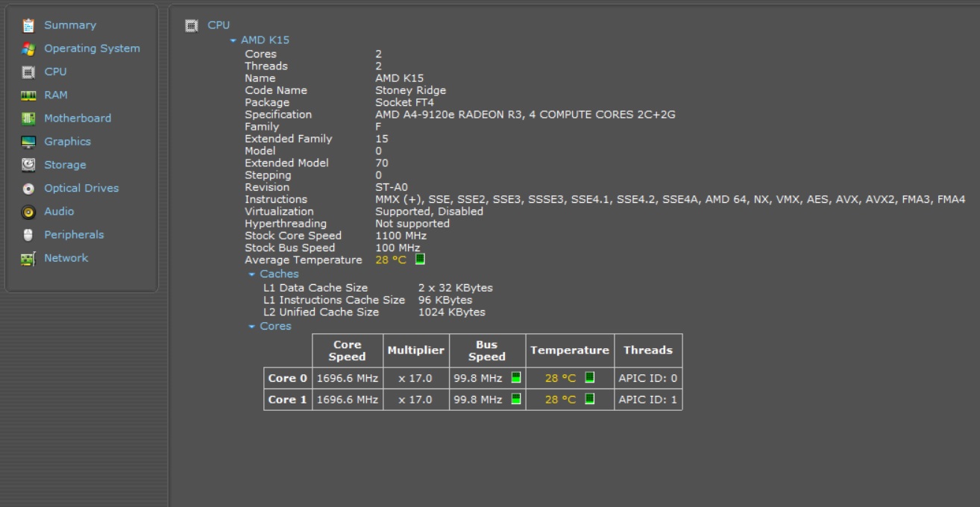
Task: Click hyperthreading value Not supported
Action: 412,224
